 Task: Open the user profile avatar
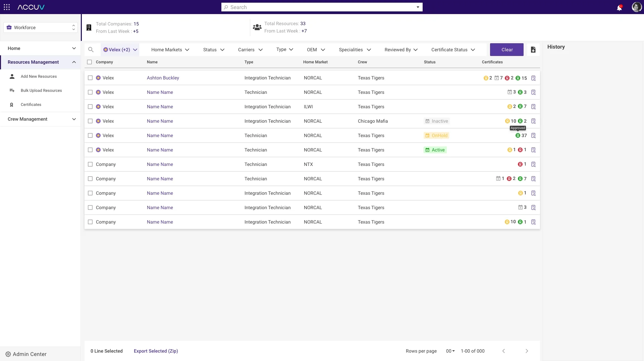(x=636, y=7)
